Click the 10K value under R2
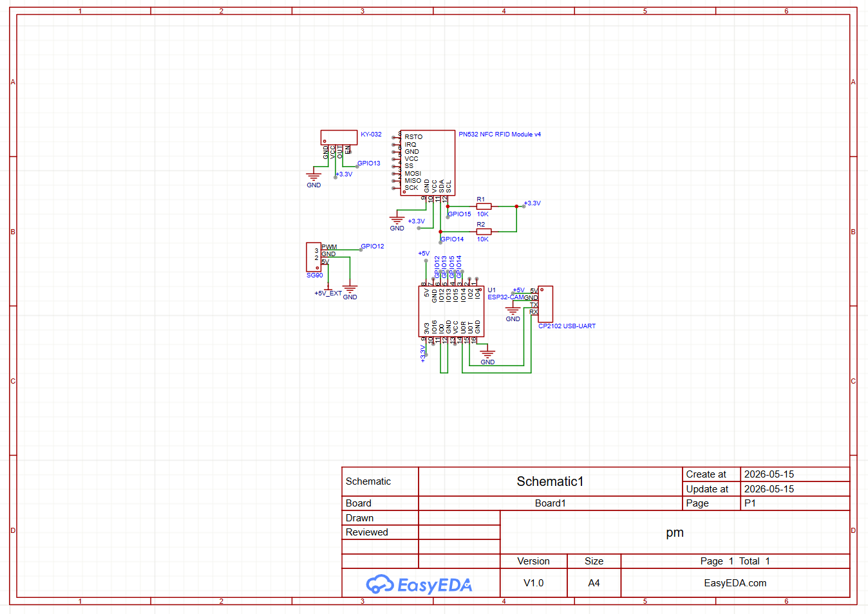 (x=483, y=239)
